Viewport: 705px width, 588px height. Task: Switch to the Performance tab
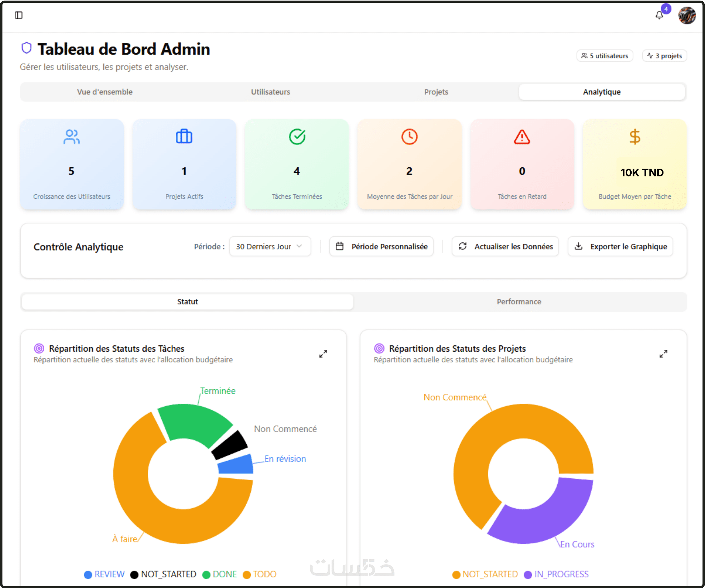519,302
